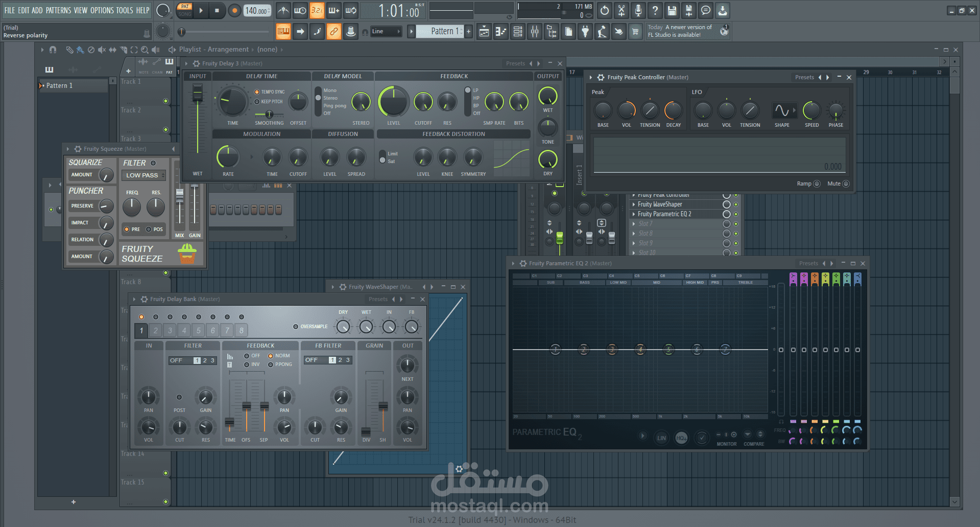
Task: Select the playlist Delete tool
Action: 91,50
